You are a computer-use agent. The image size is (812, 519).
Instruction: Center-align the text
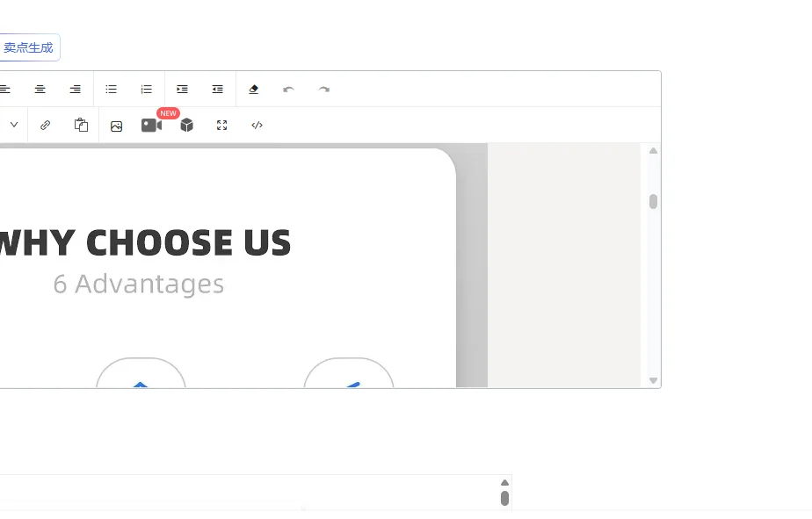coord(40,90)
